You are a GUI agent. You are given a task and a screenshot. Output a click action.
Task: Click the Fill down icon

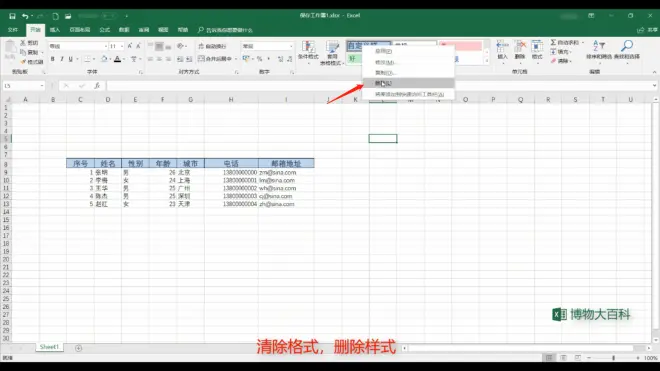point(554,52)
